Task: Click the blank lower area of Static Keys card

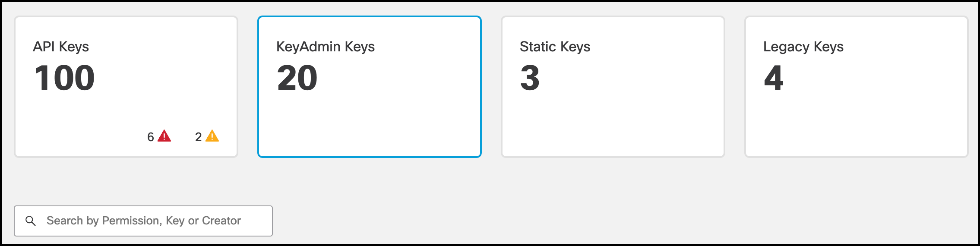Action: [613, 129]
